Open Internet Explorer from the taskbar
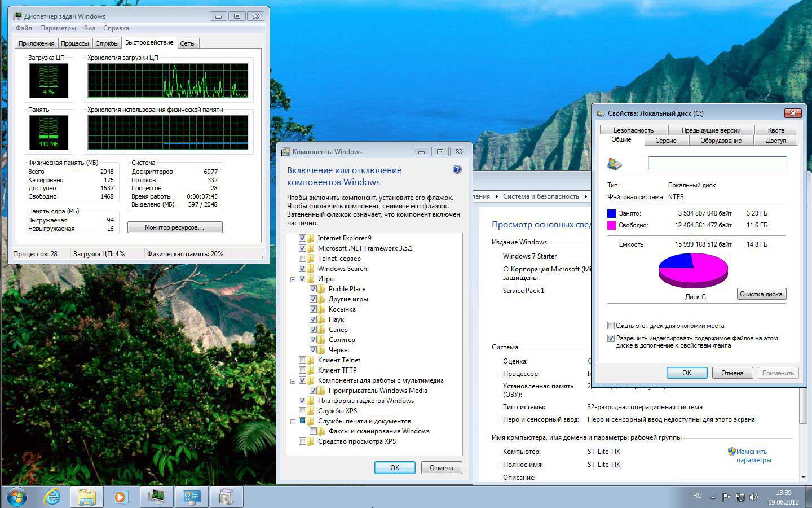The image size is (812, 508). pyautogui.click(x=52, y=497)
